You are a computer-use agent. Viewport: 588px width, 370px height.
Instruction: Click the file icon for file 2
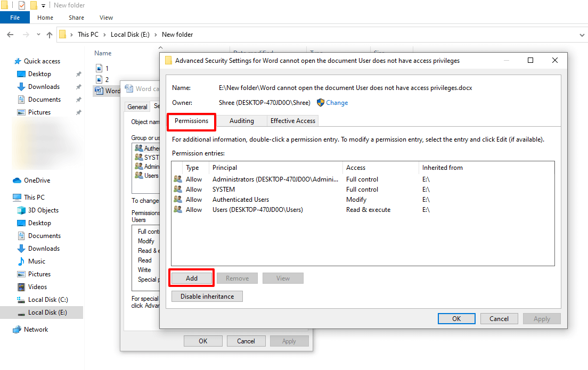(99, 79)
